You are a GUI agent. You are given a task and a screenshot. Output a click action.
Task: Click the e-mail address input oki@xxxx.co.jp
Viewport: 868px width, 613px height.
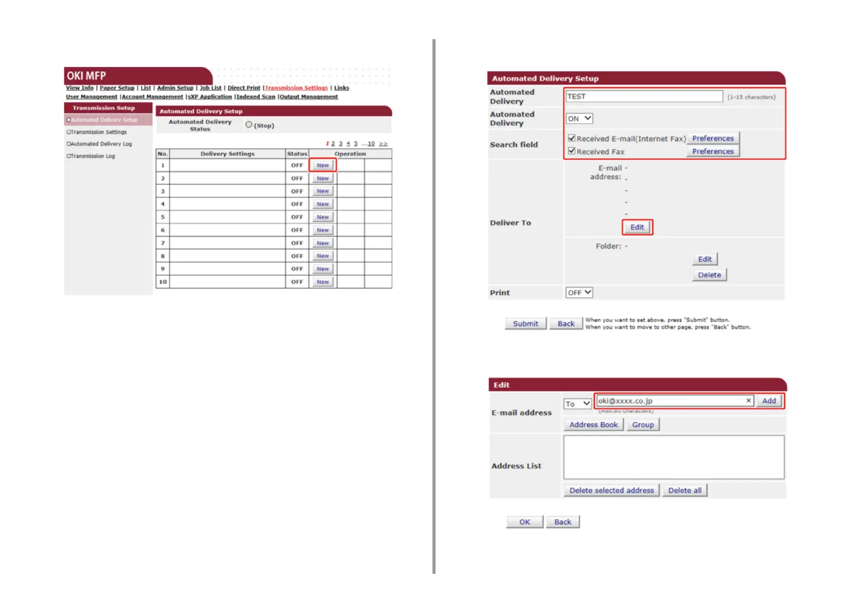(675, 401)
